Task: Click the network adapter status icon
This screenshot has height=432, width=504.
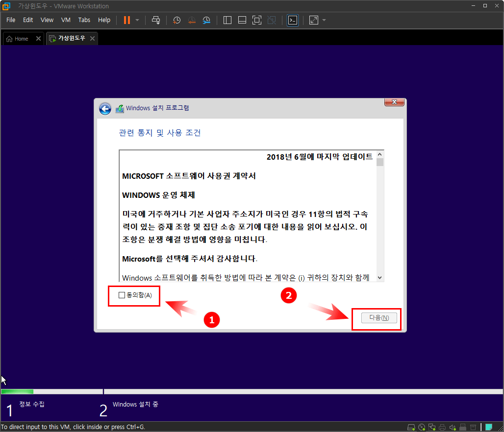Action: [432, 427]
